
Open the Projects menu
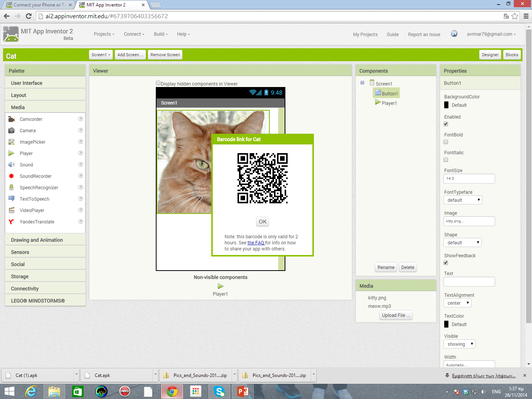coord(104,34)
